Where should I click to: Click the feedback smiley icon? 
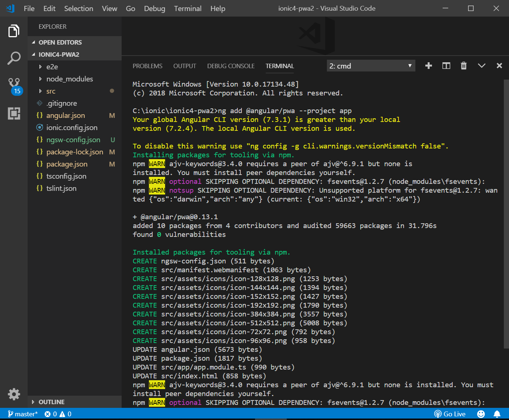click(481, 414)
